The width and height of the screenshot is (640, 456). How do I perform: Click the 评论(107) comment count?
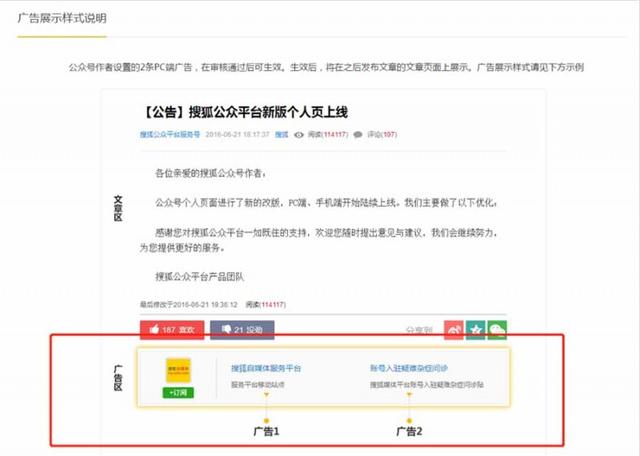(x=382, y=135)
